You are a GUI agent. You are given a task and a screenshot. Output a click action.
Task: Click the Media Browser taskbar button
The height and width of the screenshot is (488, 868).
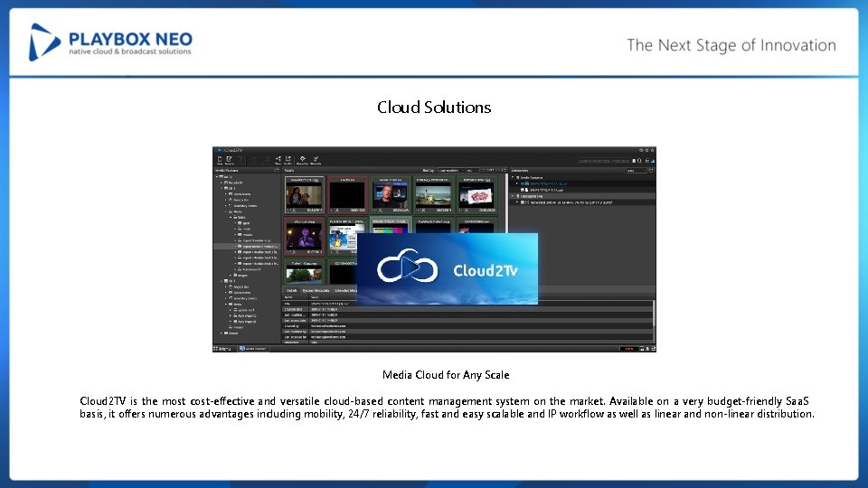click(253, 349)
